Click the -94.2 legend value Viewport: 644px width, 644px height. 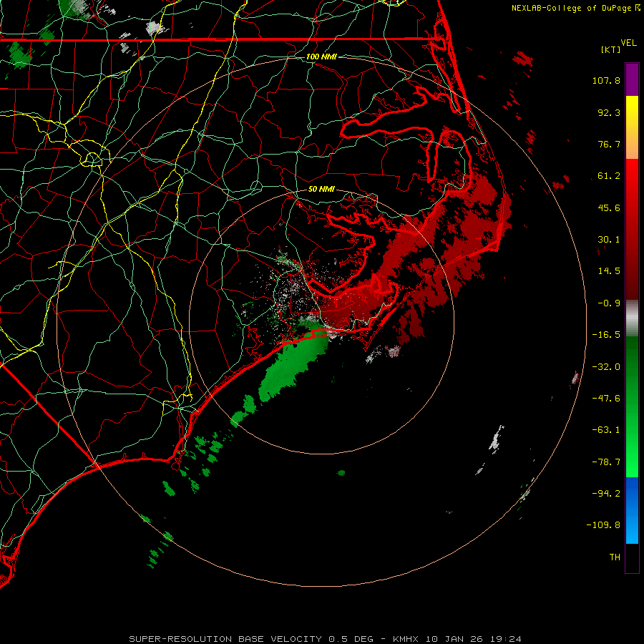(606, 494)
